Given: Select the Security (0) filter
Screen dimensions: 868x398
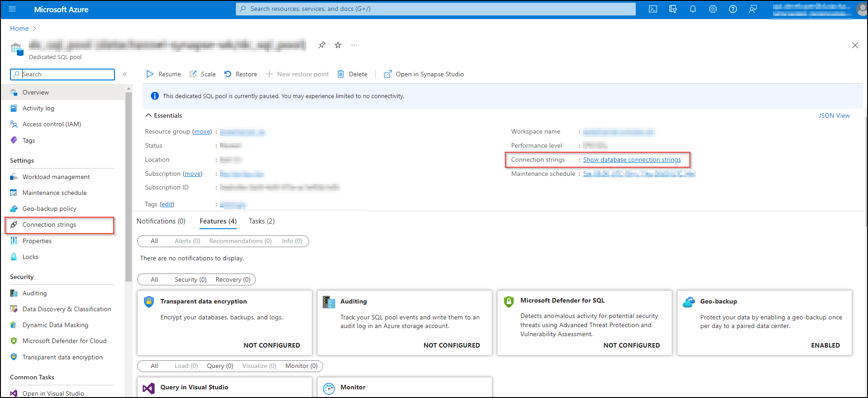Looking at the screenshot, I should (x=190, y=279).
